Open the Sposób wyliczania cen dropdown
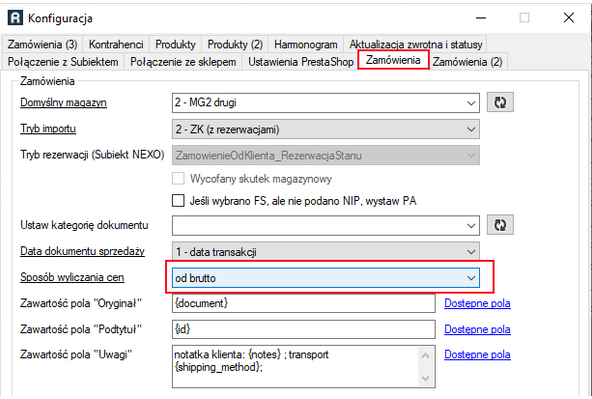The height and width of the screenshot is (399, 592). pyautogui.click(x=326, y=278)
